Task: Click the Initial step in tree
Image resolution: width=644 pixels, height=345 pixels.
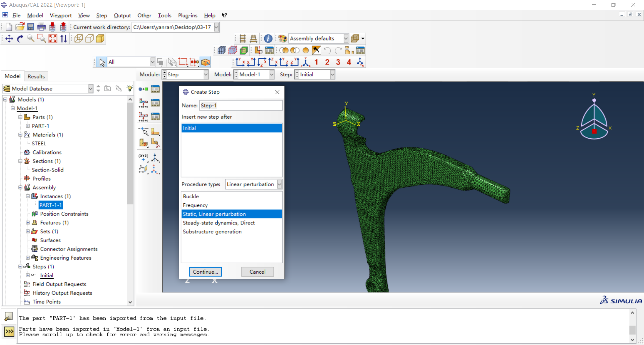Action: [x=47, y=275]
